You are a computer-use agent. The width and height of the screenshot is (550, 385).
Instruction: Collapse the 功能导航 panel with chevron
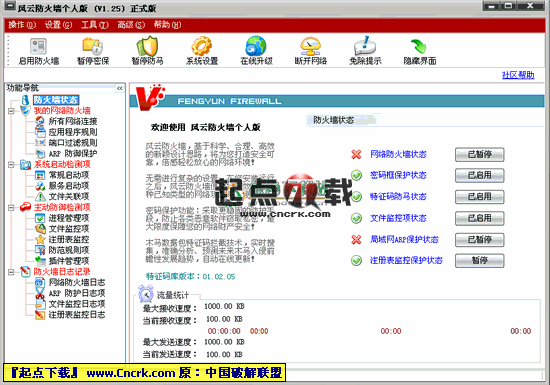(x=120, y=88)
